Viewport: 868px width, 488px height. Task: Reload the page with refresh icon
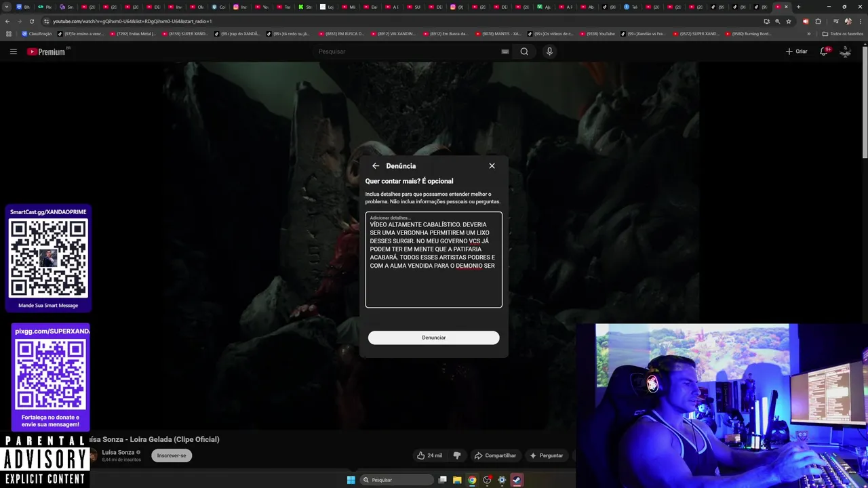click(x=32, y=21)
